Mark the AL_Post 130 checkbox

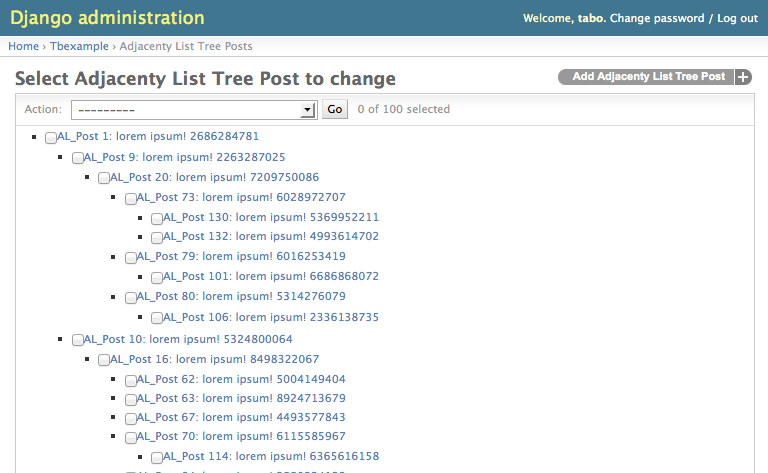157,218
